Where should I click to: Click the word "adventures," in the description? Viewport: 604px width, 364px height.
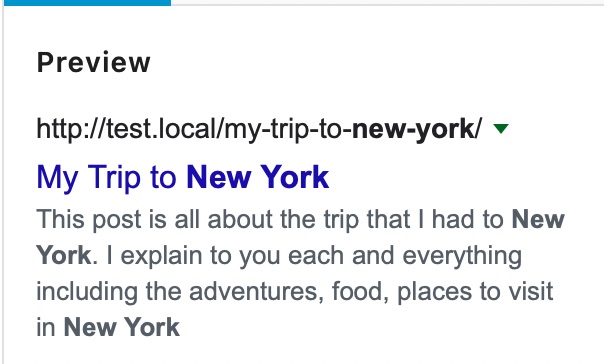coord(256,292)
